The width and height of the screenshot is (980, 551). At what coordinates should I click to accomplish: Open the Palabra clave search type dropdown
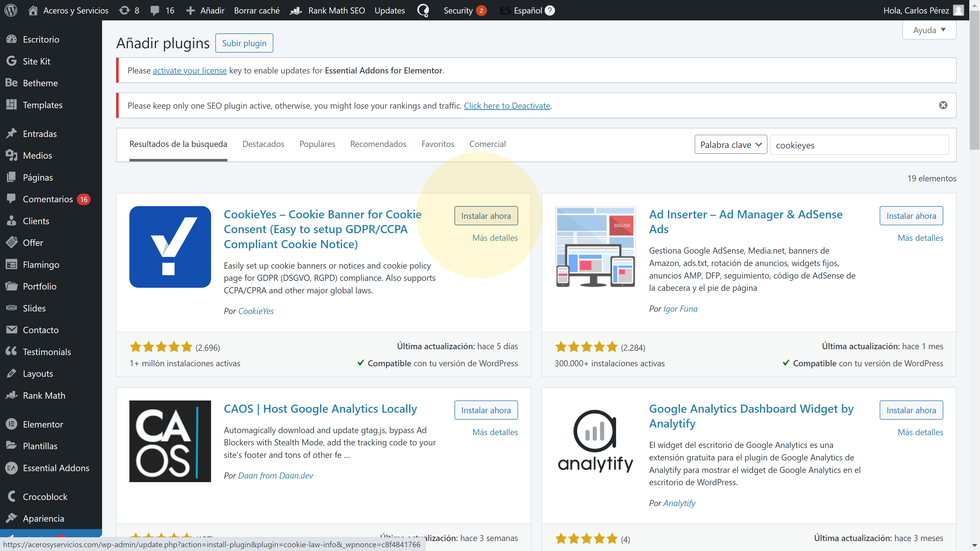pos(730,144)
